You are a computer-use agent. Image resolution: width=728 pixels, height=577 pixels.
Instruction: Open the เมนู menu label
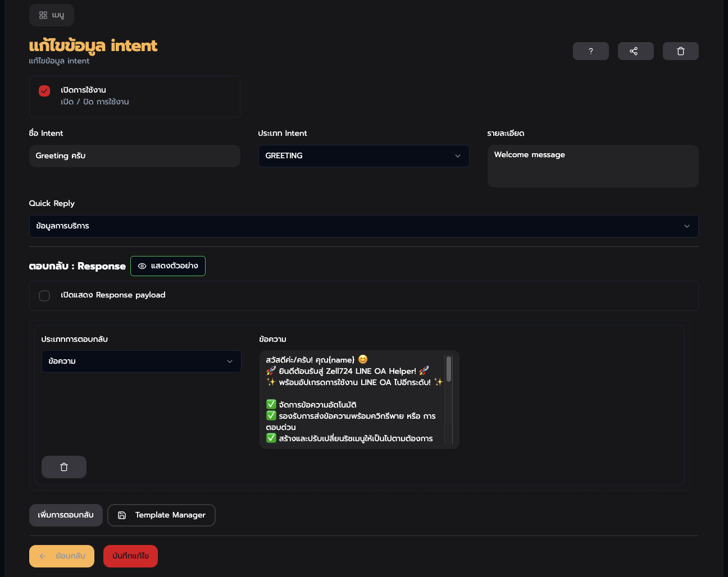coord(58,15)
